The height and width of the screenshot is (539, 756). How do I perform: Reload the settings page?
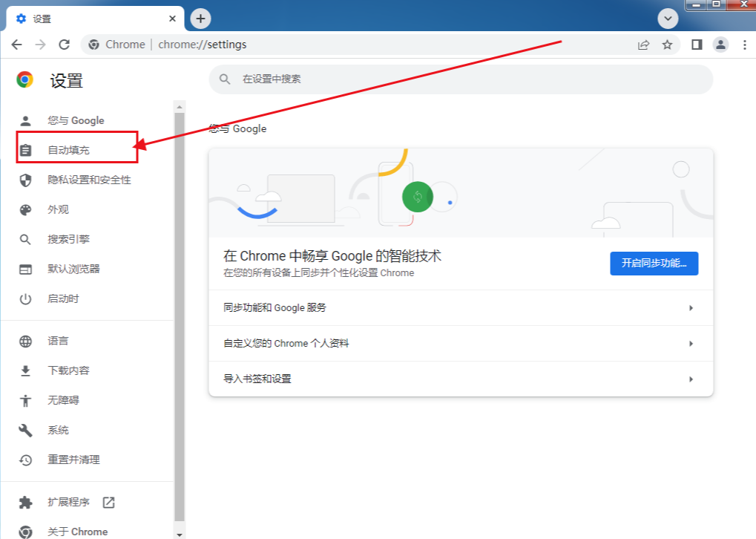click(x=64, y=45)
